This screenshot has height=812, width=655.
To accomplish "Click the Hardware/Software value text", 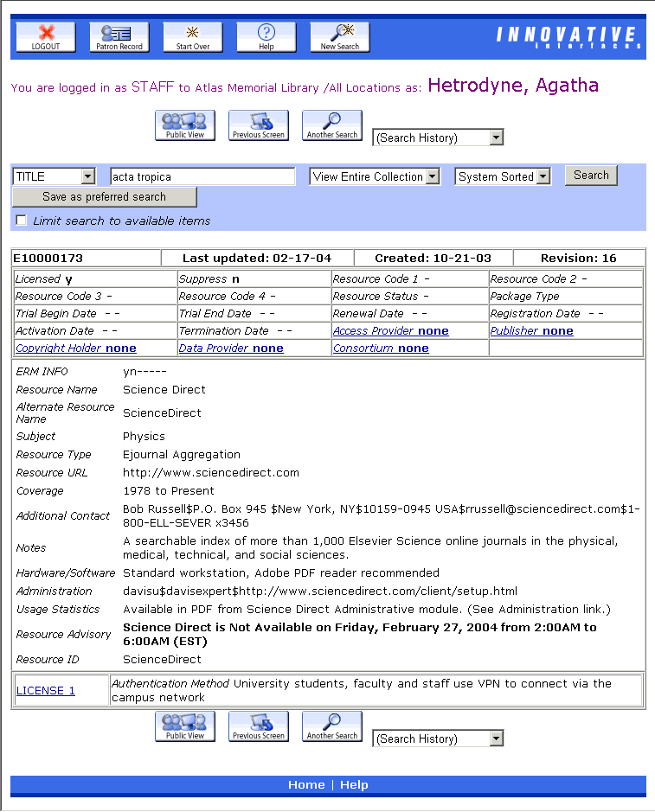I will click(281, 572).
